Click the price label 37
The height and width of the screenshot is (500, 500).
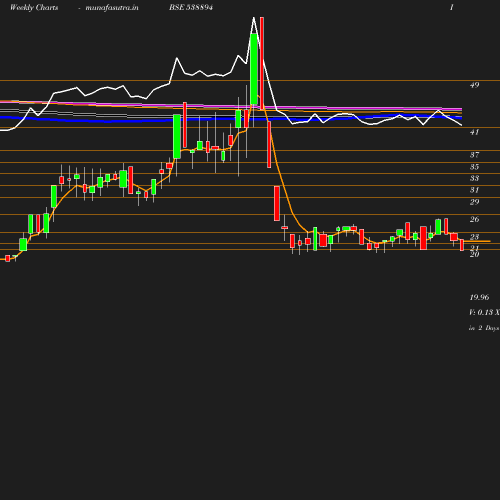[x=474, y=155]
